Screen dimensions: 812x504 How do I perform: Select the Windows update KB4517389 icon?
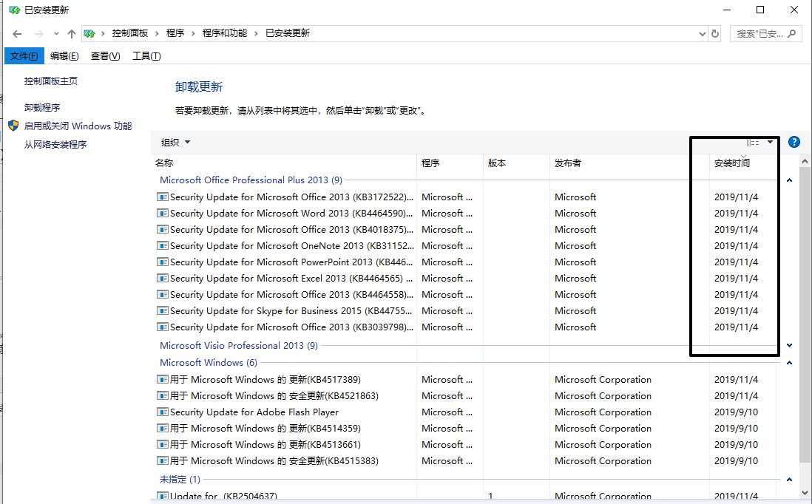tap(163, 380)
